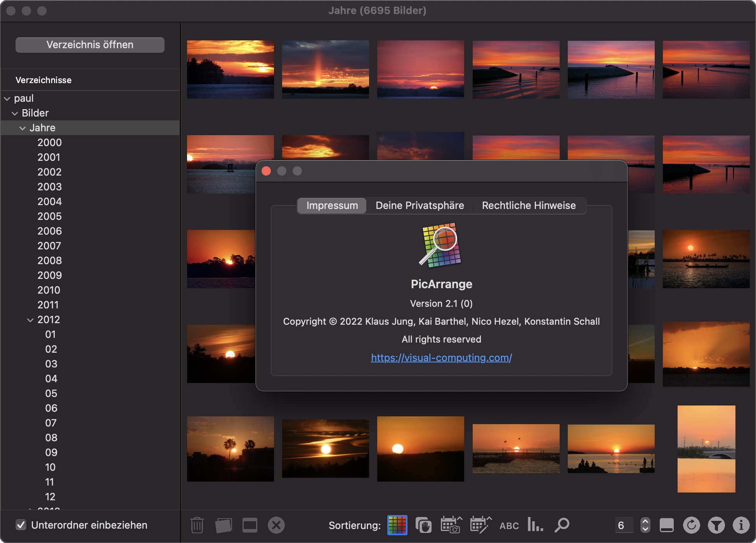Click the column count stepper arrows
Image resolution: width=756 pixels, height=543 pixels.
(645, 525)
